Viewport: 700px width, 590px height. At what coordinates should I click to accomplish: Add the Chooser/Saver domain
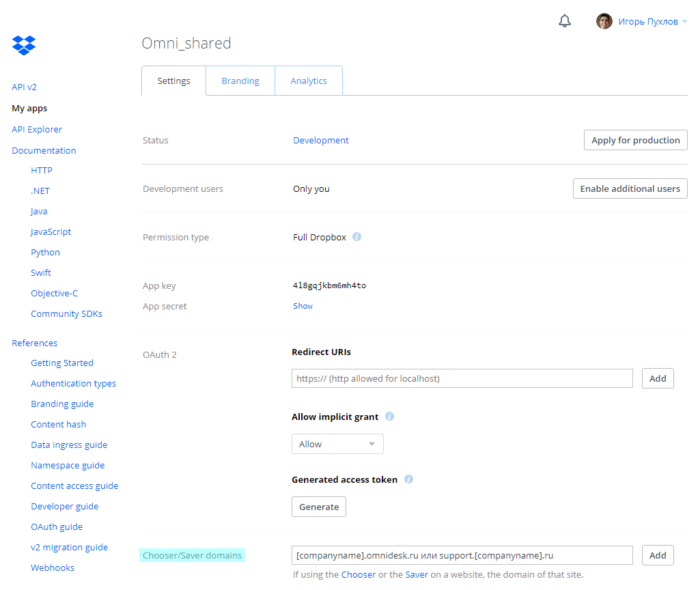pyautogui.click(x=658, y=555)
